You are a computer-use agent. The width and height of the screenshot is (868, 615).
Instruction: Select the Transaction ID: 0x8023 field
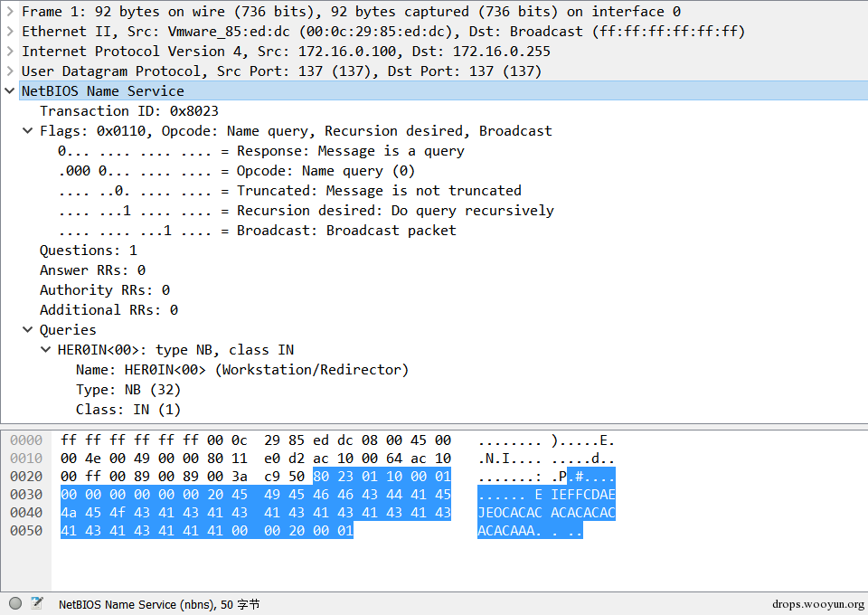coord(129,111)
